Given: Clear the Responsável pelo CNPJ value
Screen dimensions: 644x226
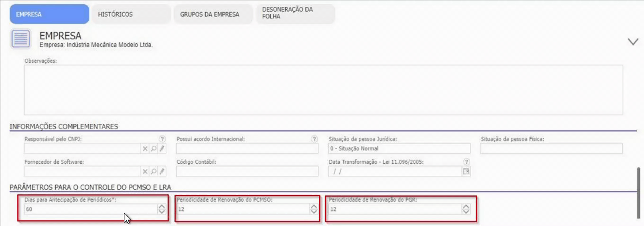Looking at the screenshot, I should [145, 149].
